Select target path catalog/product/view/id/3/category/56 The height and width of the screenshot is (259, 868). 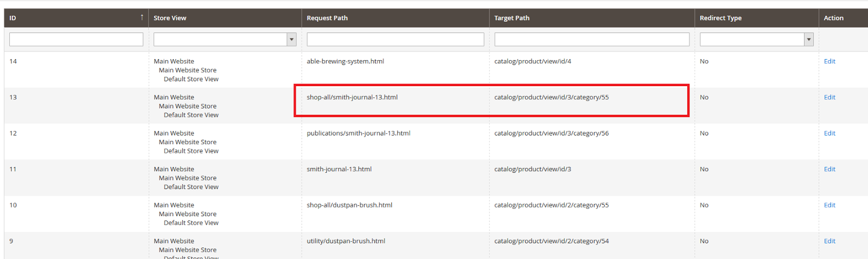551,133
